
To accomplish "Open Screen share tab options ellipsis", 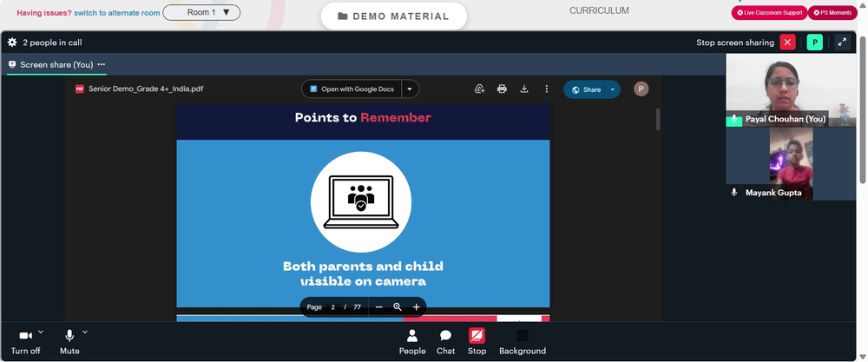I will (102, 65).
